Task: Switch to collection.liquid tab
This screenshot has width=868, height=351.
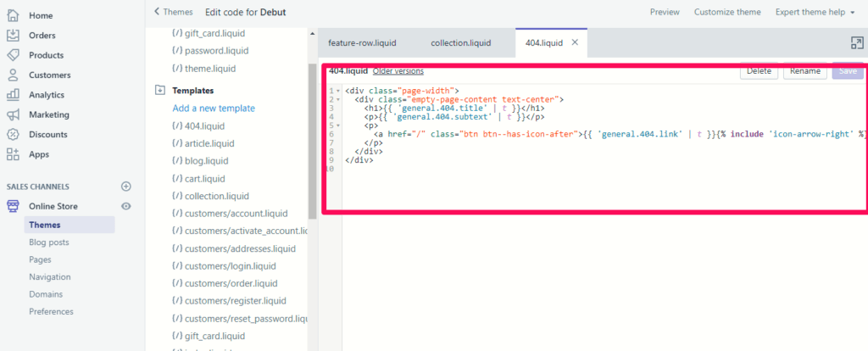Action: click(x=460, y=43)
